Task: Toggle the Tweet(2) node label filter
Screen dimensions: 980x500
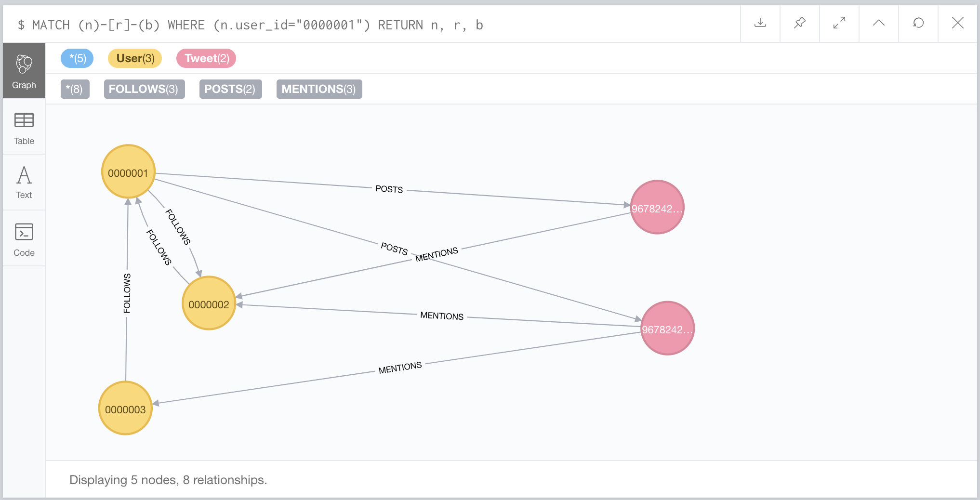Action: pyautogui.click(x=206, y=58)
